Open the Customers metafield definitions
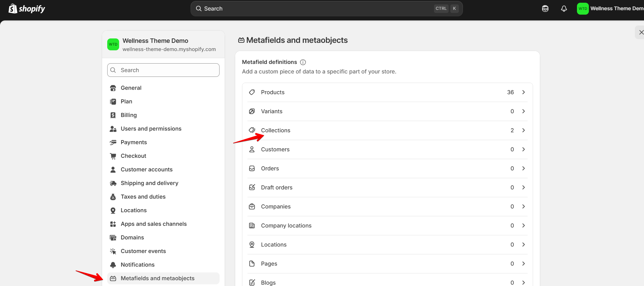Screen dimensions: 644x286 [387, 149]
